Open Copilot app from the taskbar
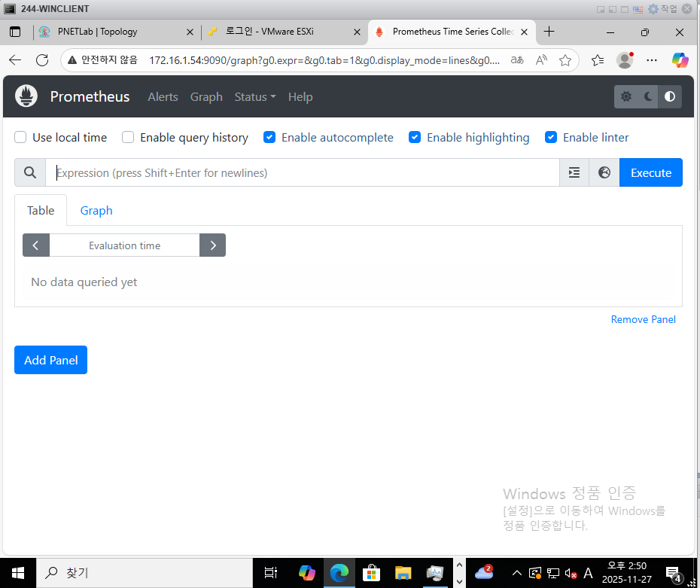Screen dimensions: 700x588 pos(306,573)
